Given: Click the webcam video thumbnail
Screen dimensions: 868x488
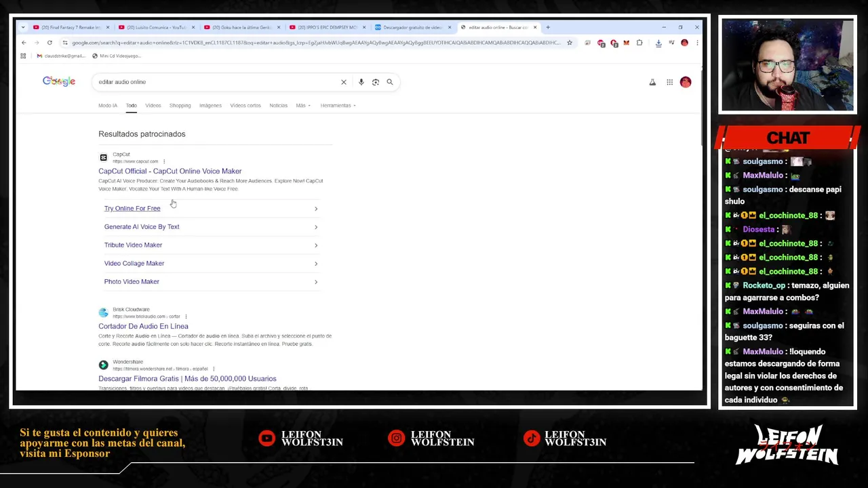Looking at the screenshot, I should [787, 65].
